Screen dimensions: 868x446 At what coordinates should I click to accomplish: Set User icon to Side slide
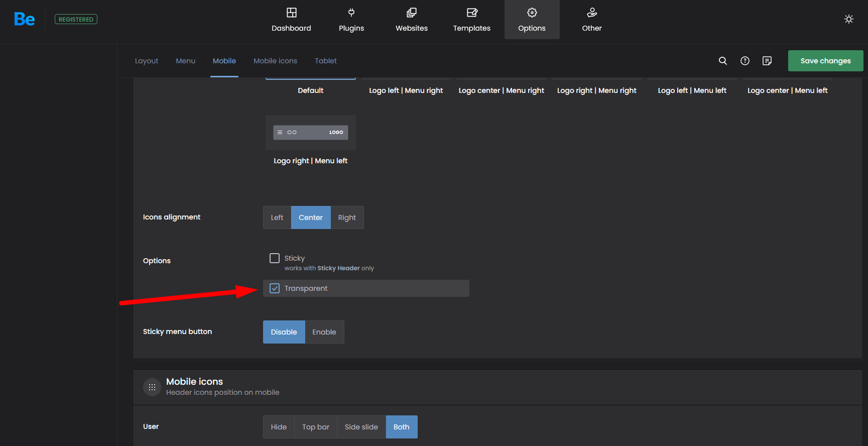361,427
